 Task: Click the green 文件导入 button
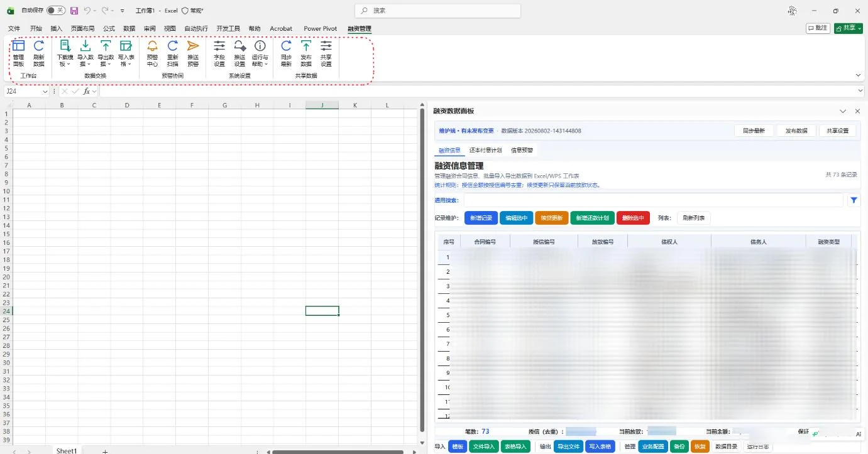tap(484, 447)
